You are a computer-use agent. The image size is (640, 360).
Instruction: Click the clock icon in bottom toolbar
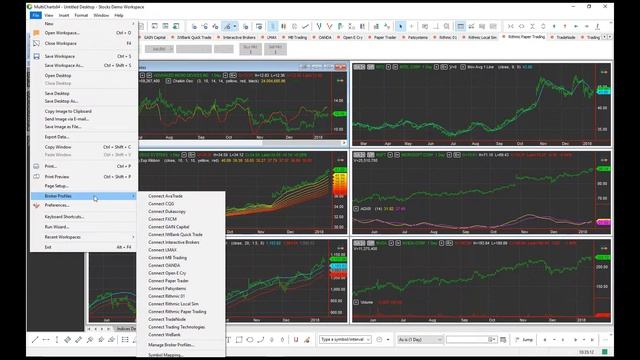coord(379,340)
